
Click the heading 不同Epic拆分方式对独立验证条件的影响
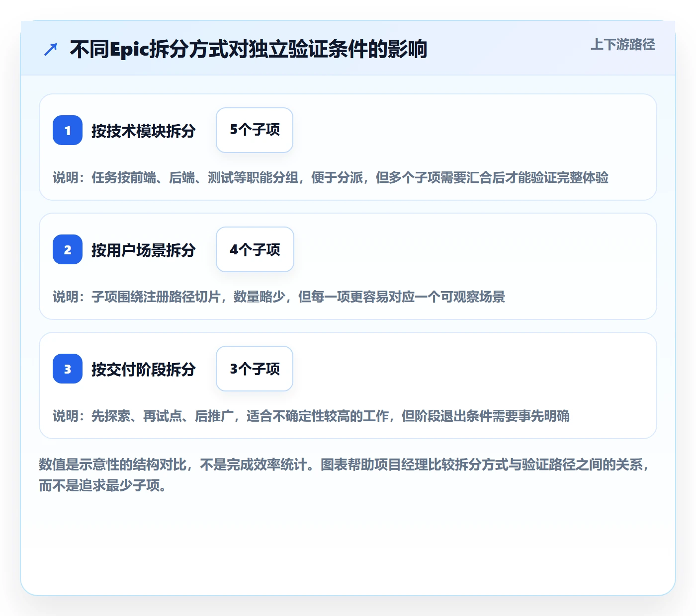point(249,49)
